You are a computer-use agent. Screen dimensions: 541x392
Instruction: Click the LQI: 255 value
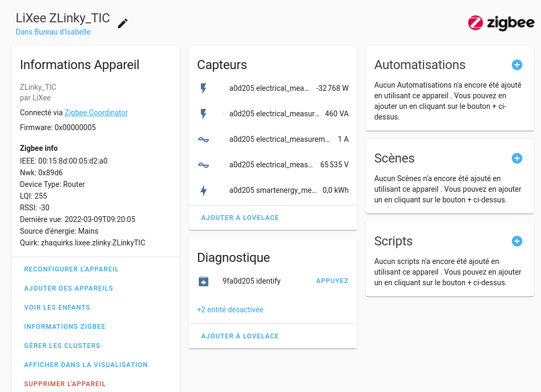pos(33,196)
